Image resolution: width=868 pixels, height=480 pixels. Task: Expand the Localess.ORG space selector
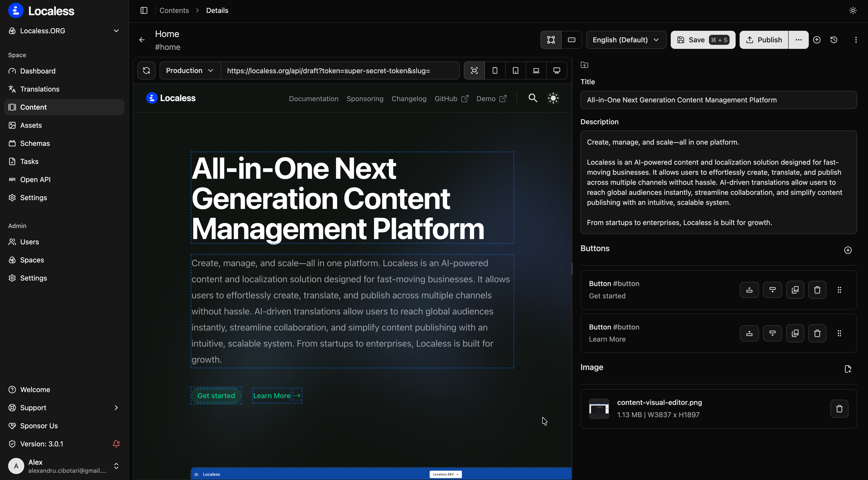coord(64,31)
